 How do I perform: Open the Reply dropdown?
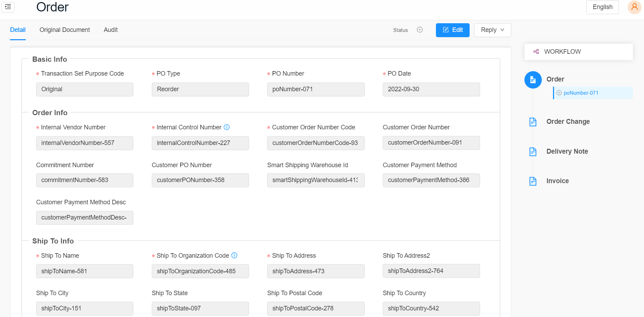493,30
